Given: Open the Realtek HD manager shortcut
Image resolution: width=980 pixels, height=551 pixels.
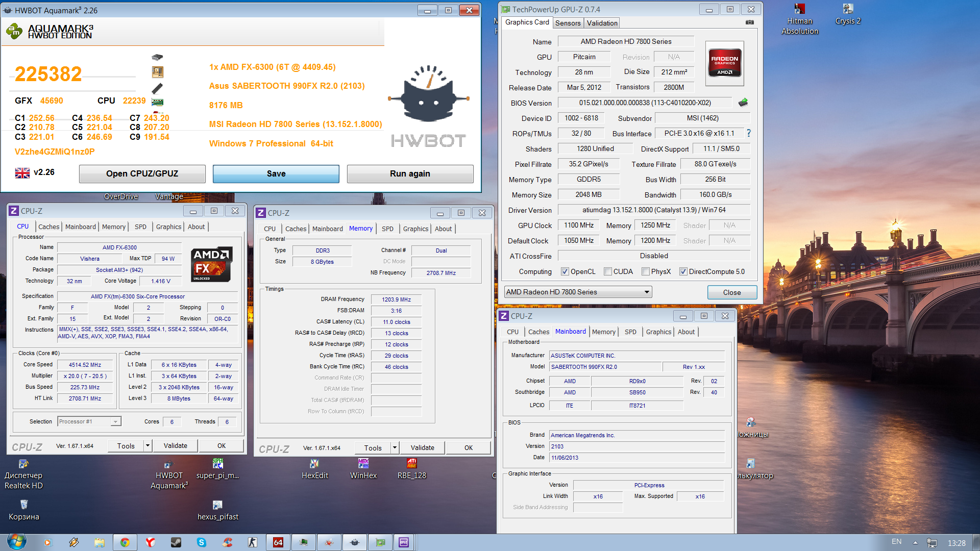Looking at the screenshot, I should click(23, 474).
